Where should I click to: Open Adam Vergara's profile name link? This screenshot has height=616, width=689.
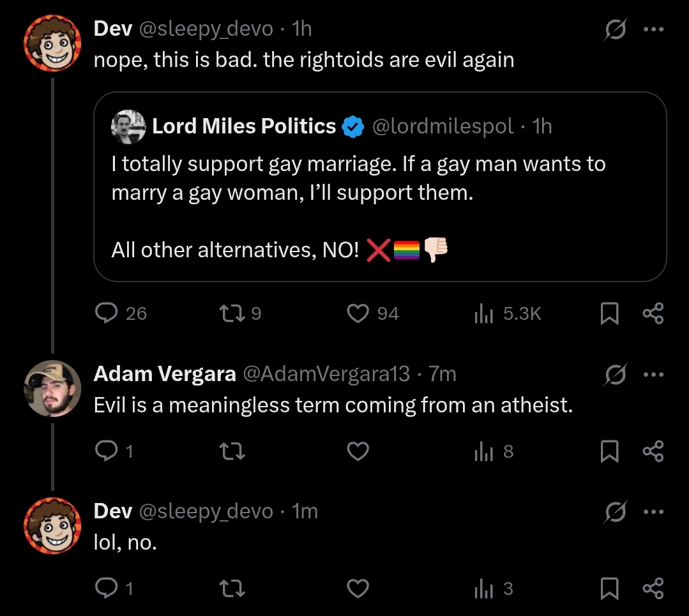tap(165, 374)
